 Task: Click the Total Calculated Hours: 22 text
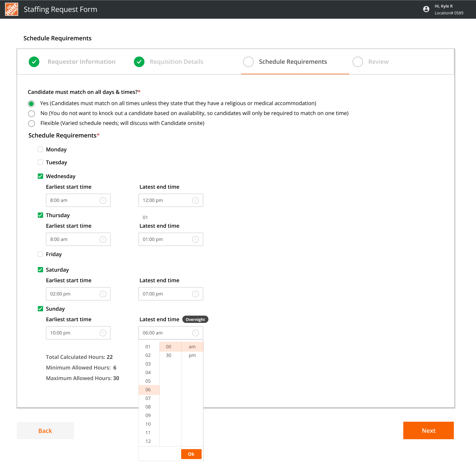point(79,357)
